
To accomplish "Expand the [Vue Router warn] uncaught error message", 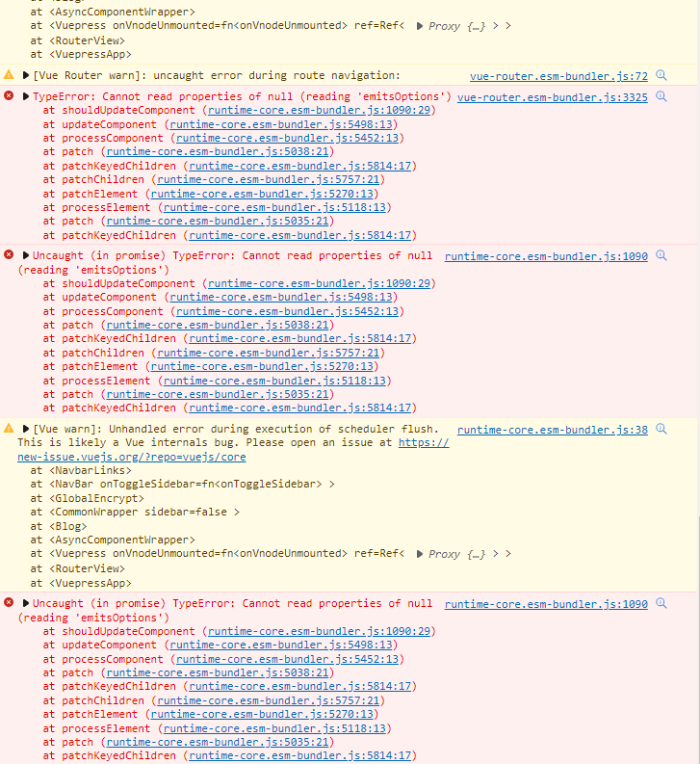I will [x=26, y=75].
